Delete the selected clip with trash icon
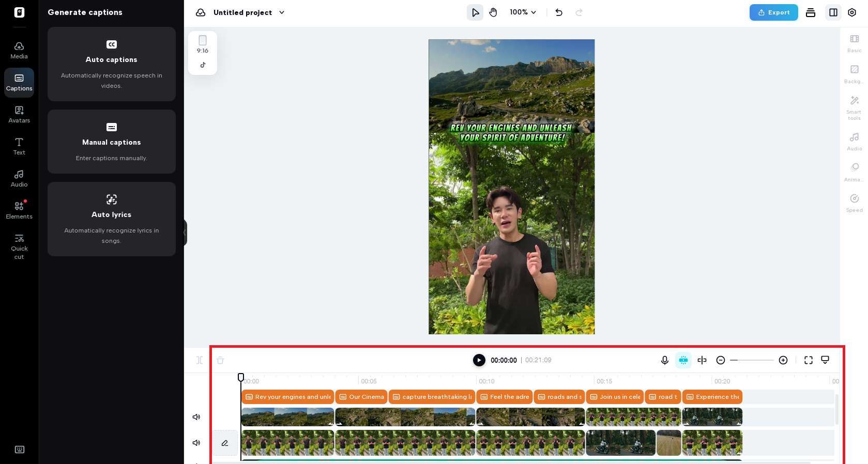The image size is (868, 464). tap(220, 360)
